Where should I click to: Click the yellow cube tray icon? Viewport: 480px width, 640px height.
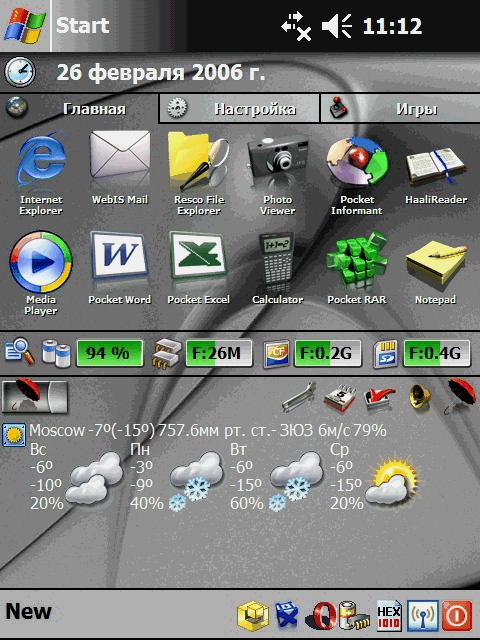point(253,616)
